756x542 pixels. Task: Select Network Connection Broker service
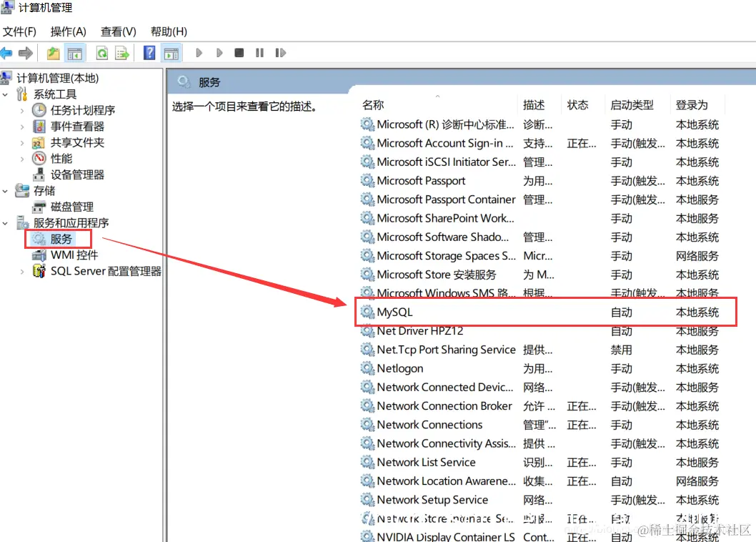pos(540,406)
